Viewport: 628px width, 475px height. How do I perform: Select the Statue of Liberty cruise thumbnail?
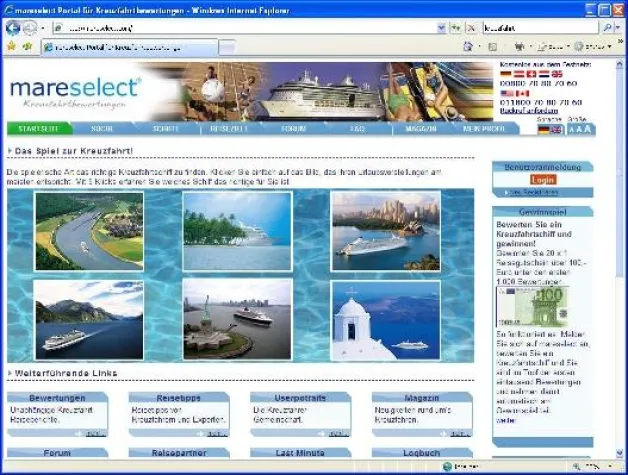click(x=237, y=319)
